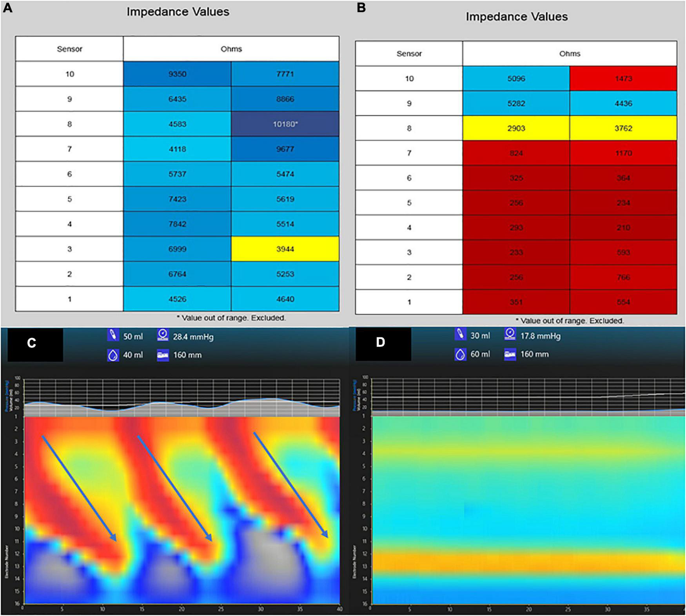Select the 5096 blue impedance cell

[x=516, y=79]
